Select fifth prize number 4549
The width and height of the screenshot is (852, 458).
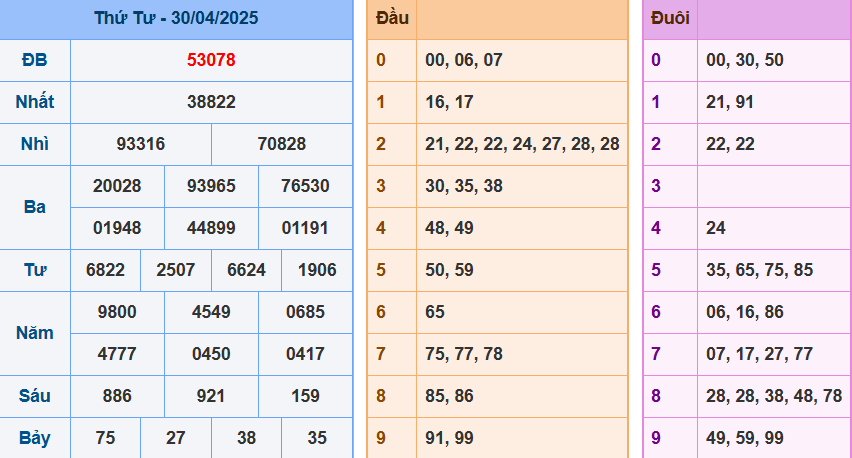pos(211,312)
